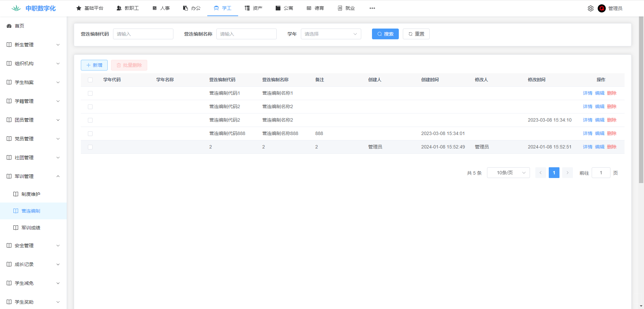Open the 公寓 top navigation tab

point(284,8)
